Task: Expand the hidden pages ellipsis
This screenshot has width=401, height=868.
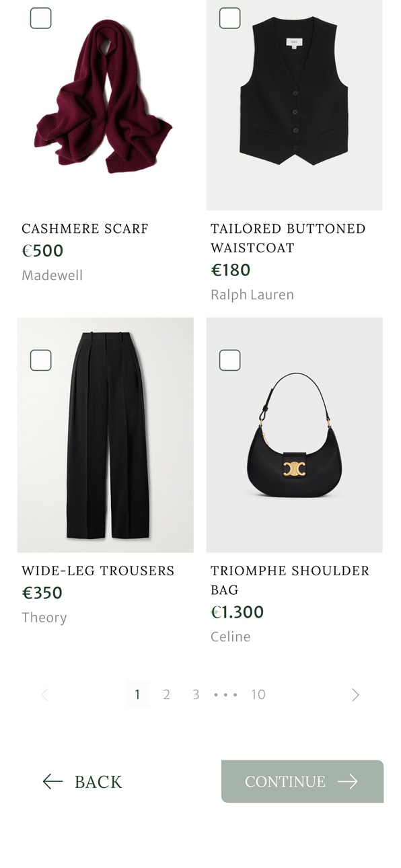Action: pos(225,695)
